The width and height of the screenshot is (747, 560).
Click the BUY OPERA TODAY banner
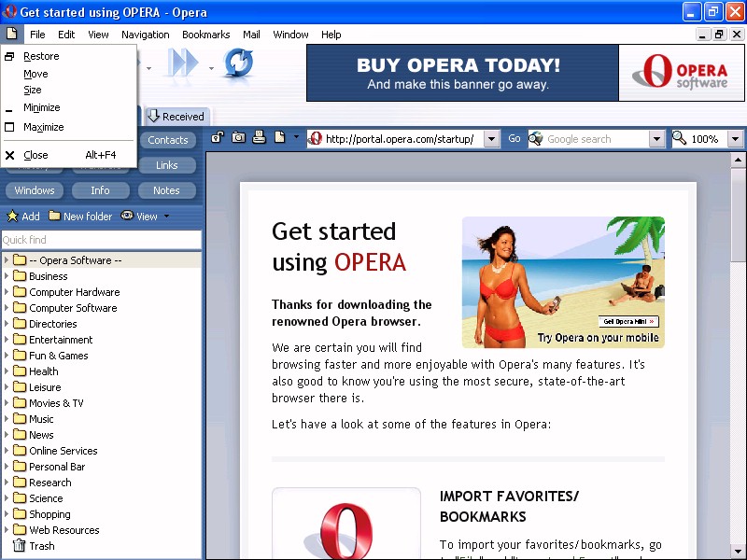tap(462, 73)
